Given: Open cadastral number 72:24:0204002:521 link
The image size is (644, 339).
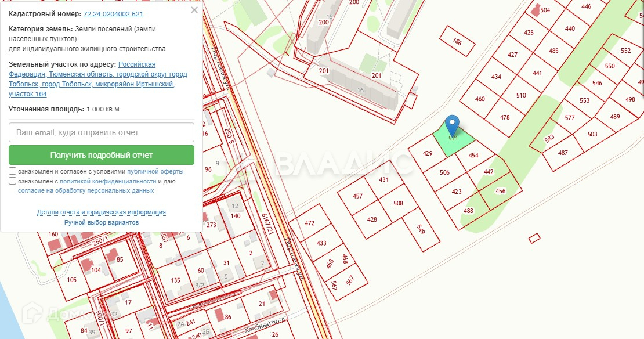Looking at the screenshot, I should click(113, 14).
